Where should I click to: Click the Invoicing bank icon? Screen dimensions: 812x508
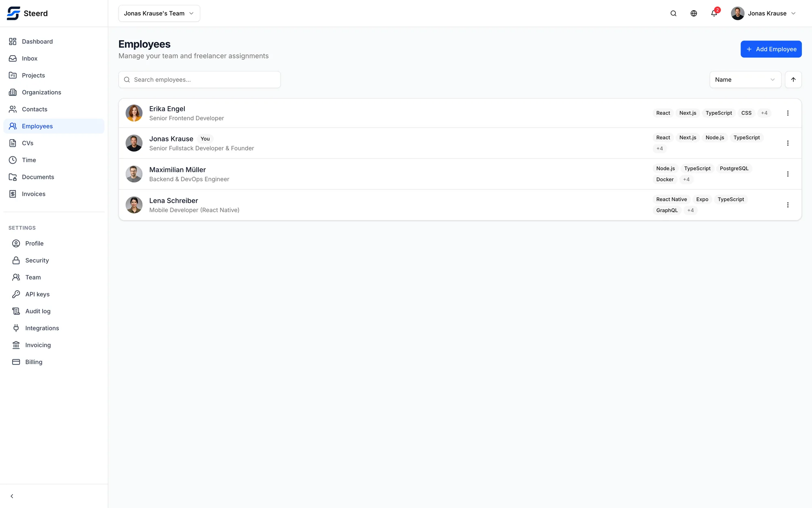click(x=16, y=345)
